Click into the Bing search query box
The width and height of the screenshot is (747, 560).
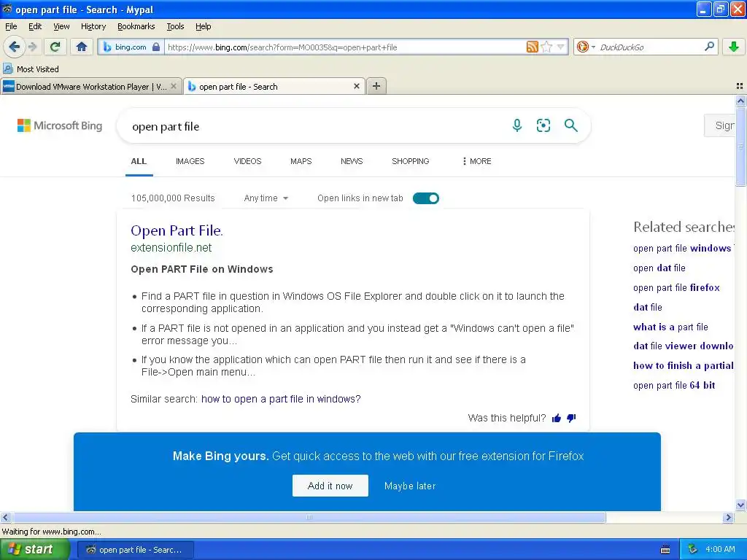pos(314,127)
